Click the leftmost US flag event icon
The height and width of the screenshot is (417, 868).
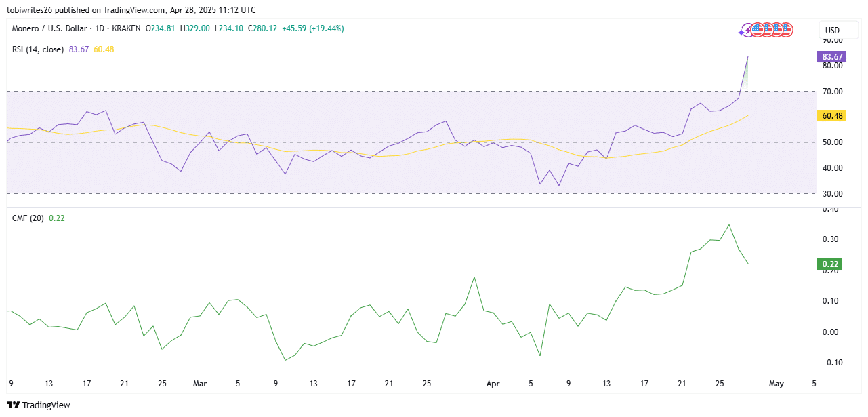[757, 30]
